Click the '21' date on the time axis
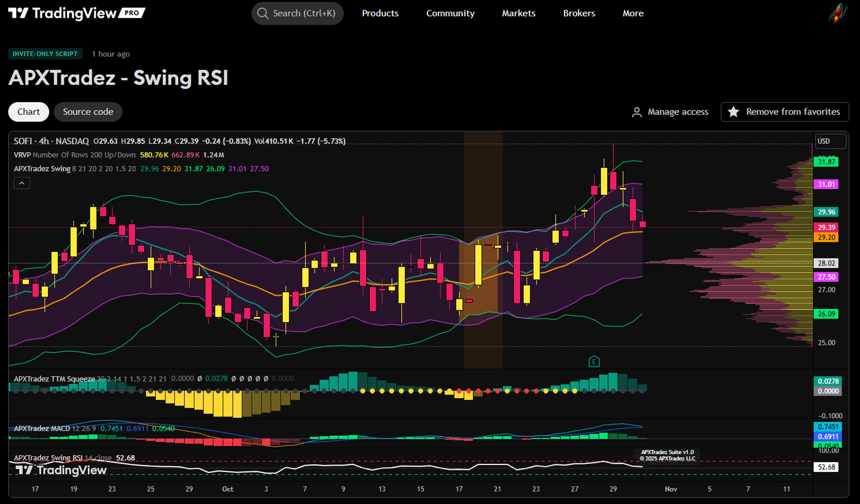 [x=497, y=489]
